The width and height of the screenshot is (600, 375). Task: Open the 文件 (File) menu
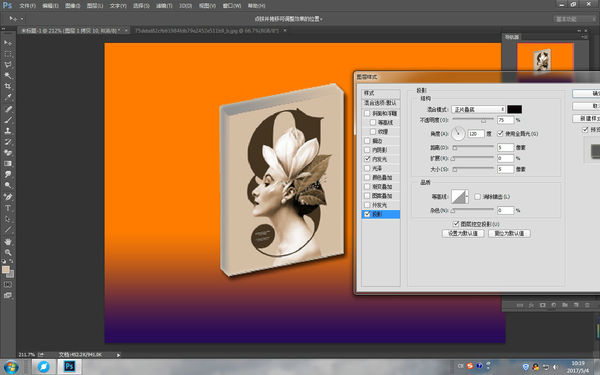tap(27, 6)
